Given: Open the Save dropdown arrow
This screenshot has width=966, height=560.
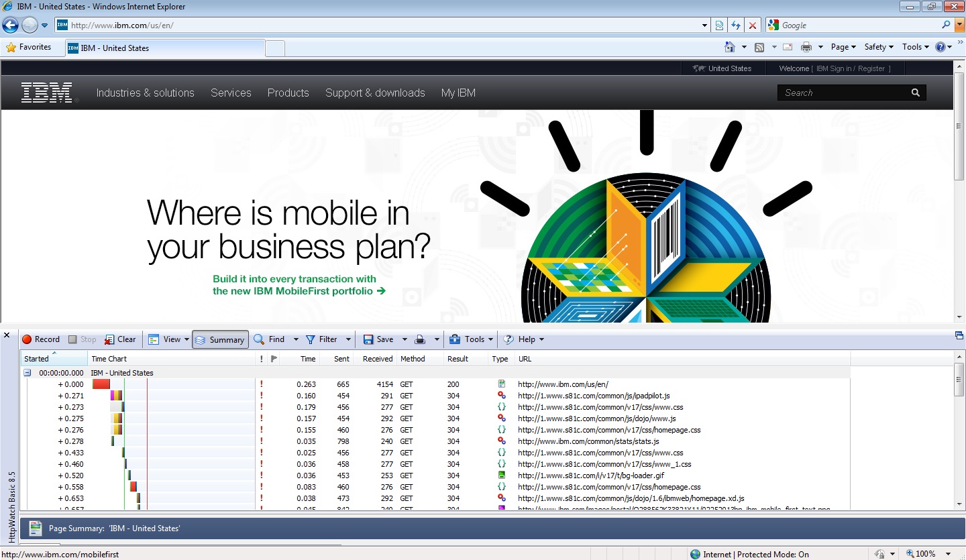Looking at the screenshot, I should click(404, 339).
